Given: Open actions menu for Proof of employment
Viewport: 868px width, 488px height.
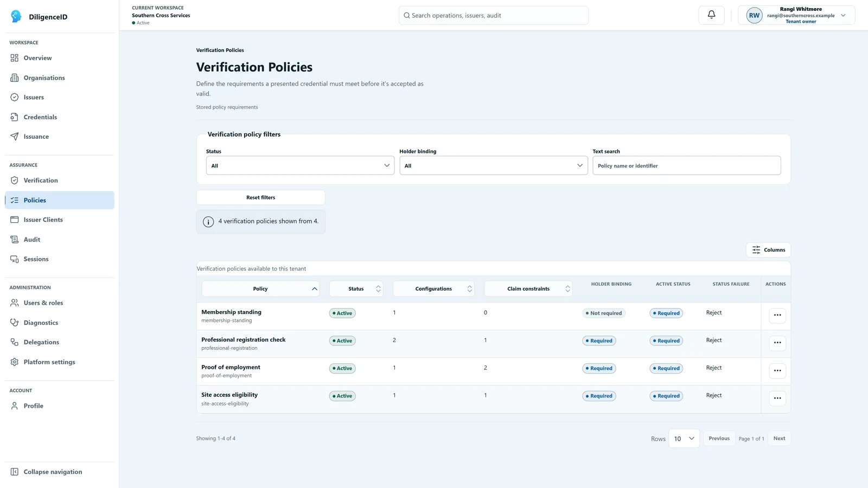Looking at the screenshot, I should pos(777,370).
